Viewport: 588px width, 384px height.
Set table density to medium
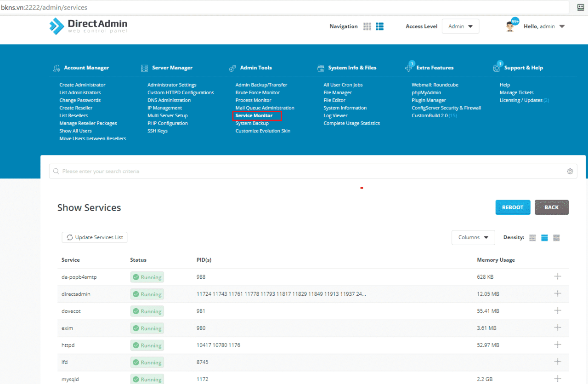(x=544, y=238)
